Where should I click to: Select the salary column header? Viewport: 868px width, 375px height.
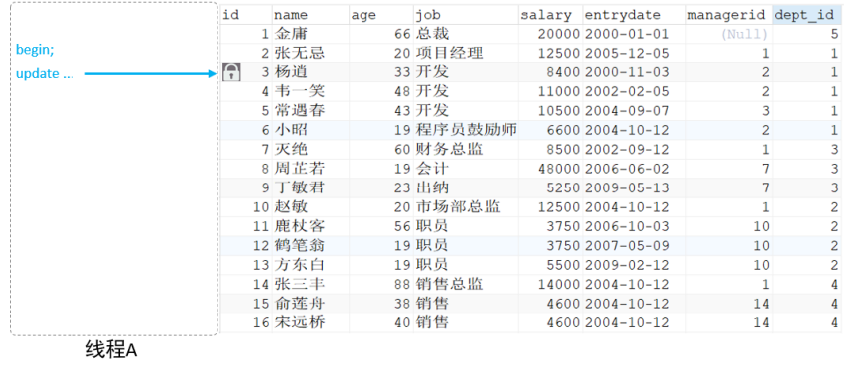tap(551, 15)
